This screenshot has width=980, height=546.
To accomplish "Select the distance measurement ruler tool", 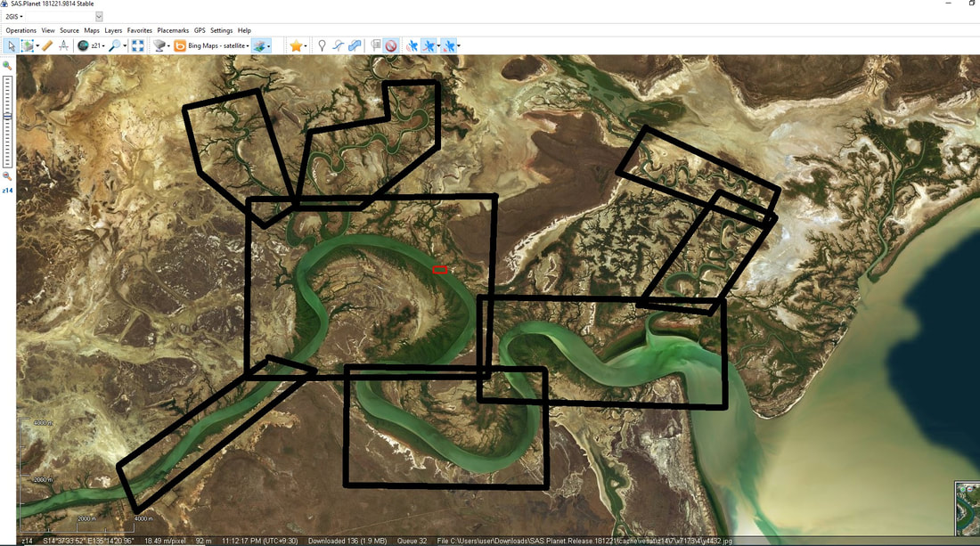I will pyautogui.click(x=47, y=45).
